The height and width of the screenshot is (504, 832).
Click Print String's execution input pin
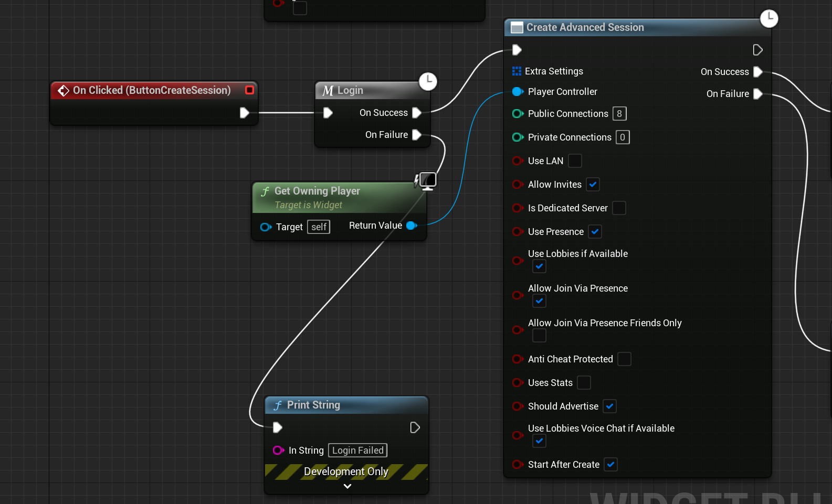pos(278,427)
